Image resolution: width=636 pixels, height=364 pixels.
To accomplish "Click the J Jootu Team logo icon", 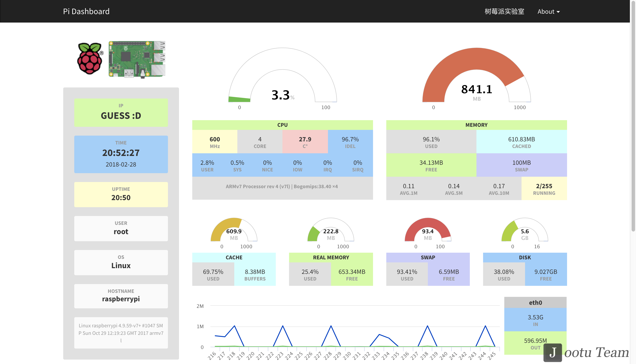I will coord(552,353).
